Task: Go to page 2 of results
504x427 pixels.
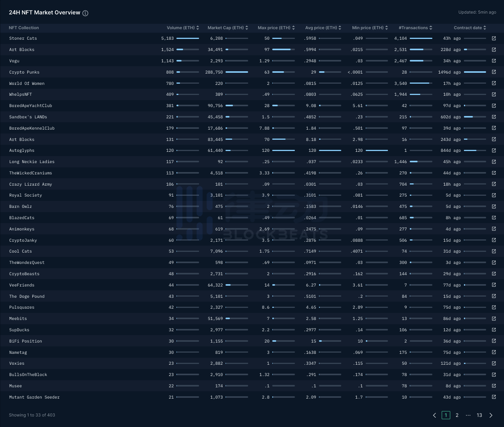Action: [457, 415]
